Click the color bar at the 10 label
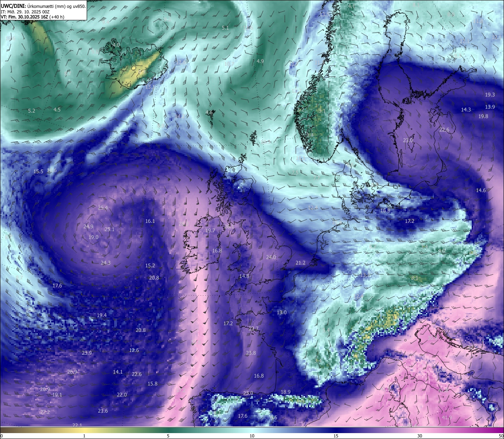504x439 pixels. coord(252,430)
